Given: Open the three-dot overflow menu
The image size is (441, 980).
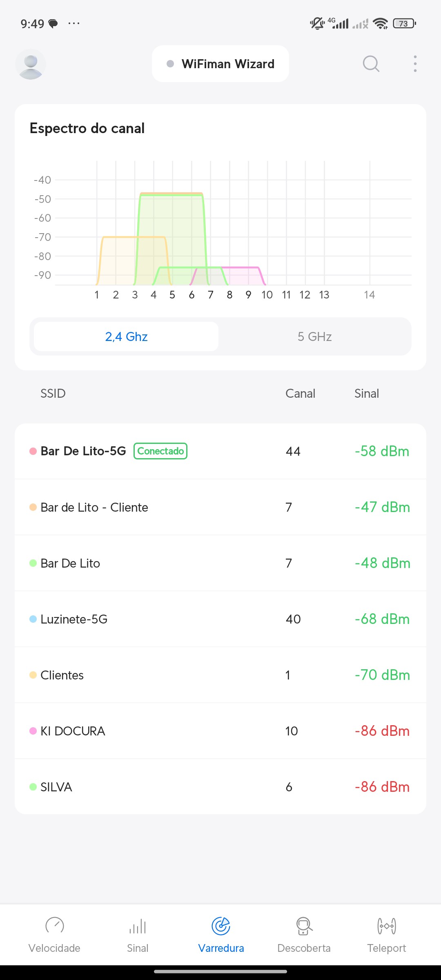Looking at the screenshot, I should click(x=415, y=64).
